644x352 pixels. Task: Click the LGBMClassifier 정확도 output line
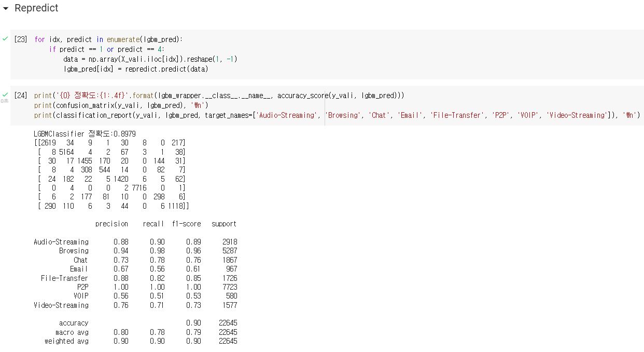(x=83, y=133)
